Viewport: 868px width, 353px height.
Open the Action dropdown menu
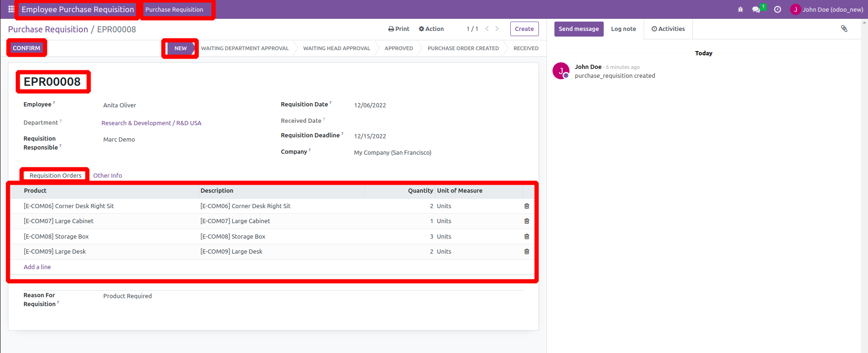click(x=431, y=29)
